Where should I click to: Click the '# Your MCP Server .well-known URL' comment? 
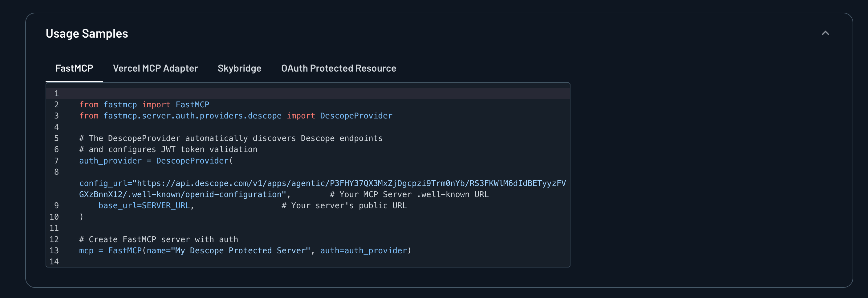409,194
